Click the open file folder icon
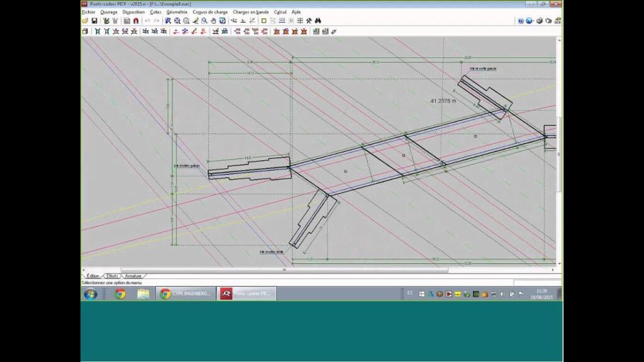 pos(86,21)
